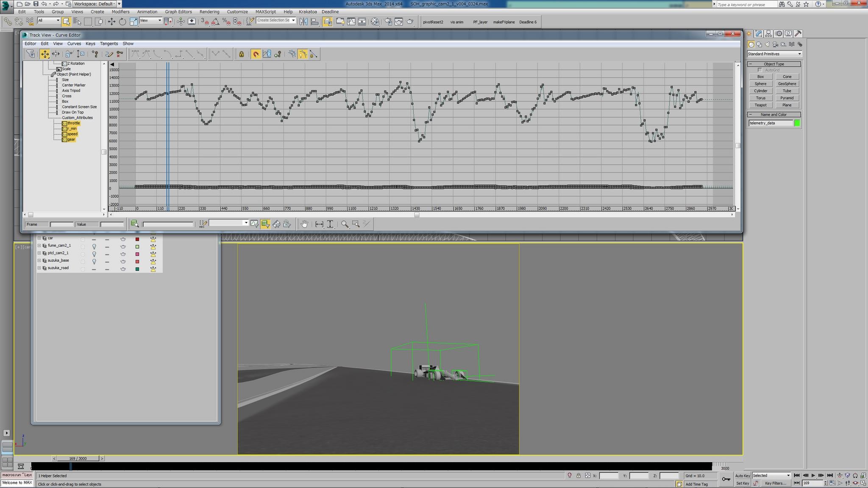The image size is (868, 488).
Task: Open Filters icon in Curve Editor toolbar
Action: click(x=31, y=54)
